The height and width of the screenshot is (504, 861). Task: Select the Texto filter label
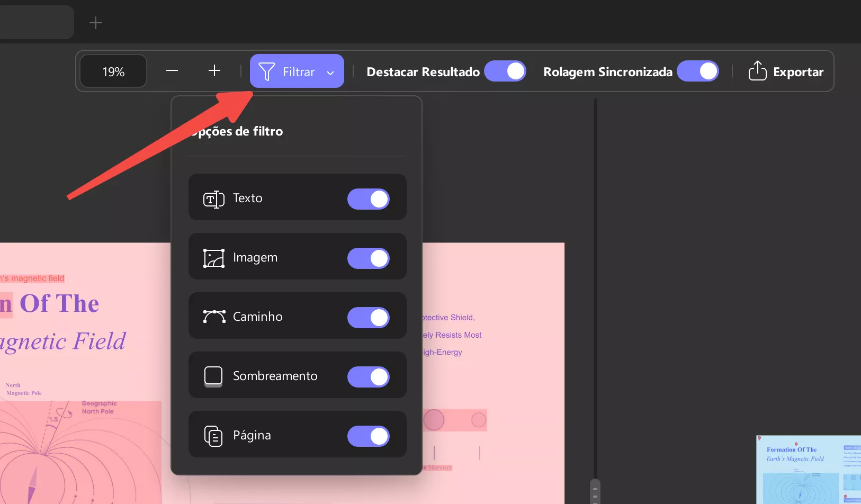click(248, 198)
